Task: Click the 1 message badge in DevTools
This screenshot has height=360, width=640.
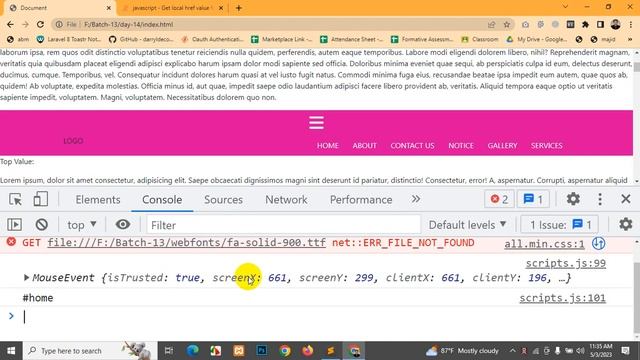Action: tap(533, 199)
